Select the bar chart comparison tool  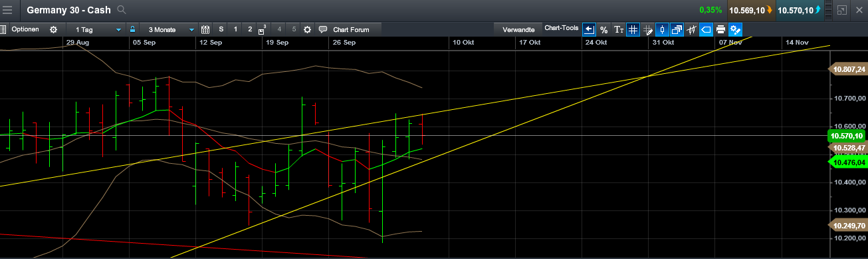(691, 29)
